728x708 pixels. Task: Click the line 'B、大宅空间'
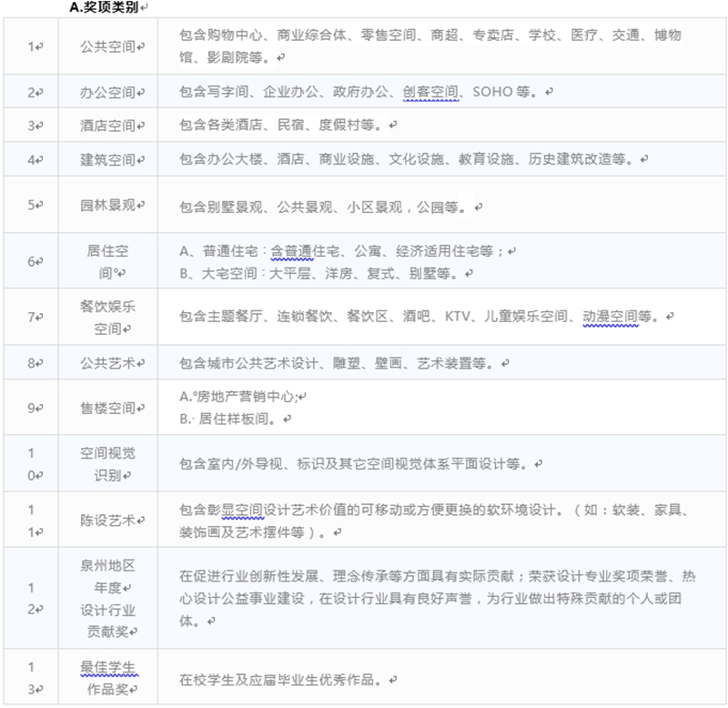pyautogui.click(x=321, y=273)
